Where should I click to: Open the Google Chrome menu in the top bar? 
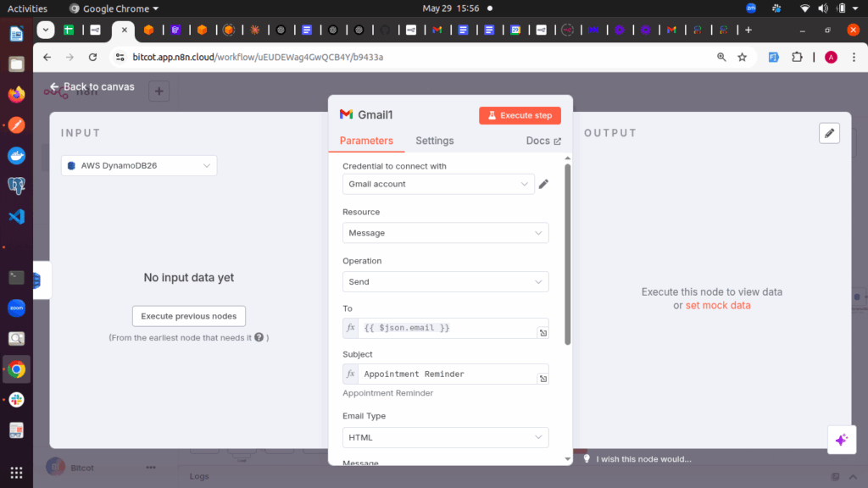pos(114,8)
